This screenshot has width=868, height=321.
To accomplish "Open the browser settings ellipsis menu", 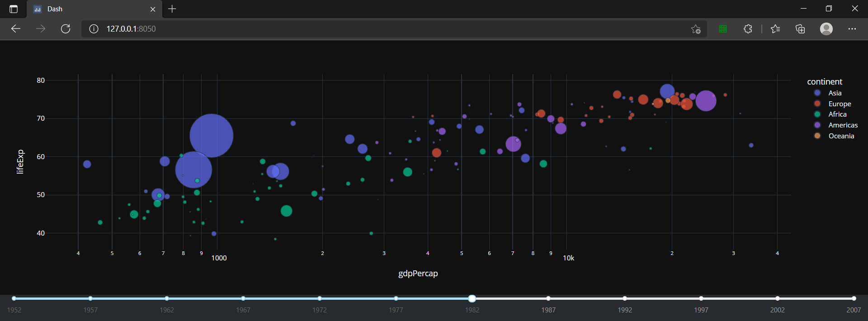I will click(x=852, y=29).
